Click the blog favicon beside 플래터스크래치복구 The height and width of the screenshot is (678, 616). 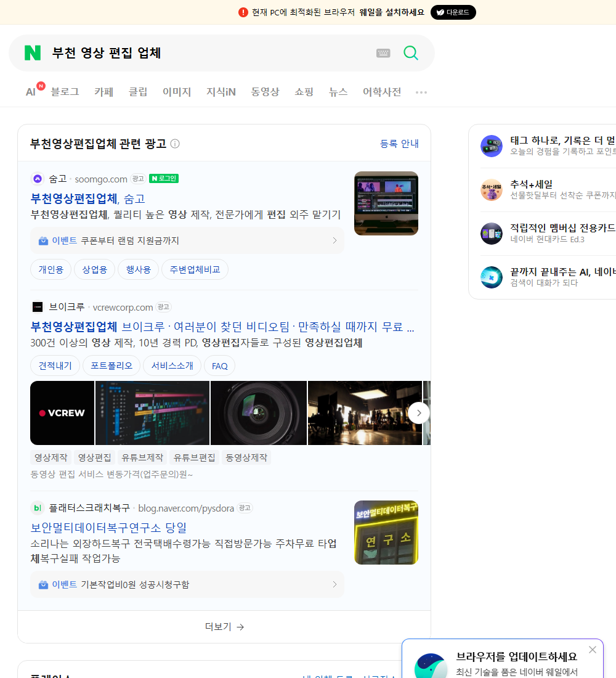click(38, 508)
